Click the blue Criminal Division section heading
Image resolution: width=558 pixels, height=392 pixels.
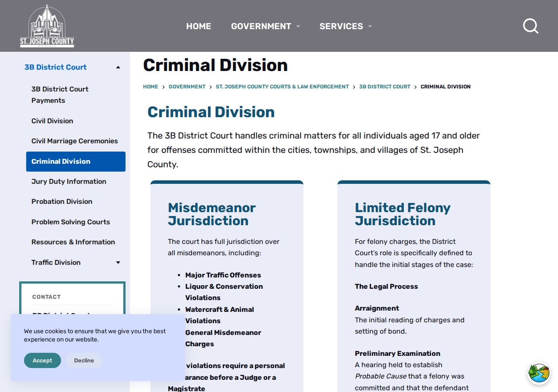[x=211, y=112]
